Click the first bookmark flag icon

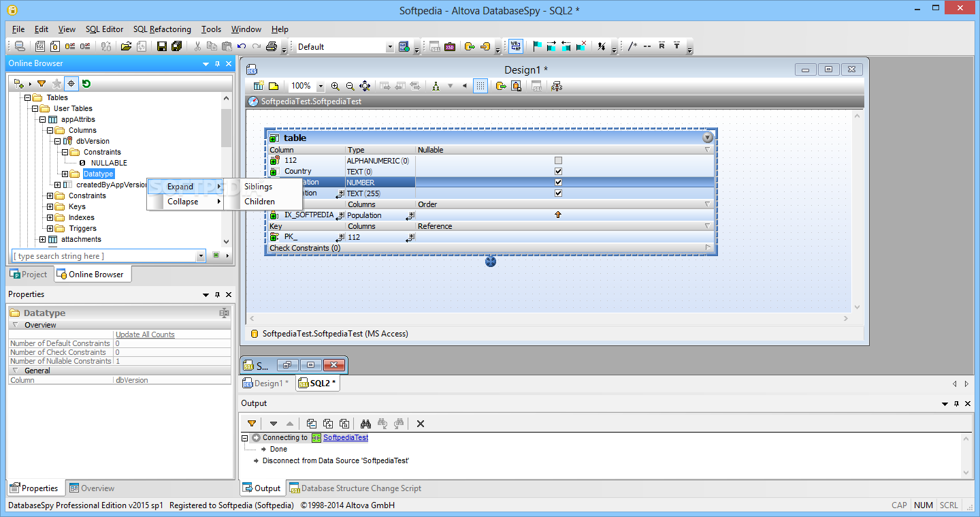pos(537,46)
